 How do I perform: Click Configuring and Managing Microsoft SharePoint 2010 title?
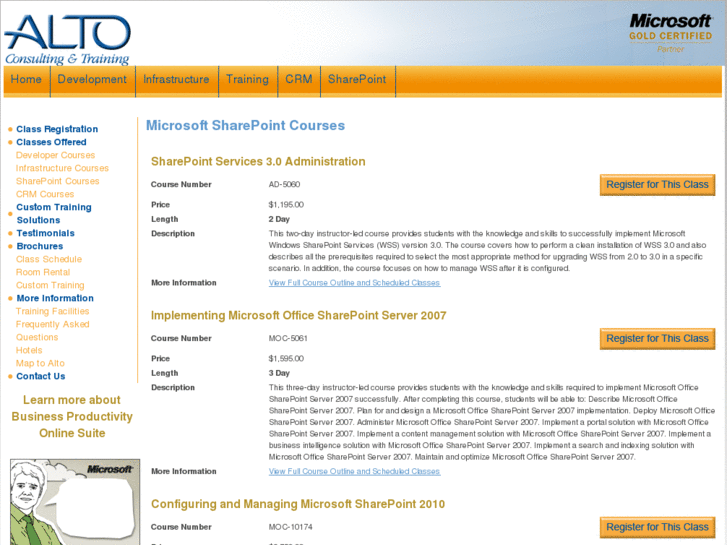[298, 504]
